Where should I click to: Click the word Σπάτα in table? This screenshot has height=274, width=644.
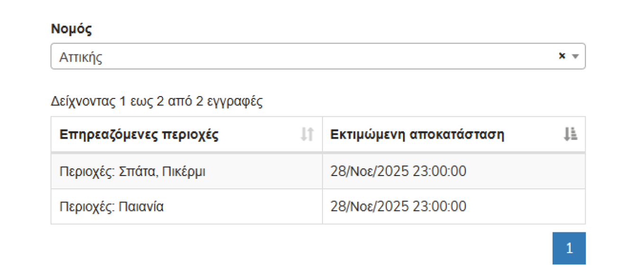tap(136, 171)
